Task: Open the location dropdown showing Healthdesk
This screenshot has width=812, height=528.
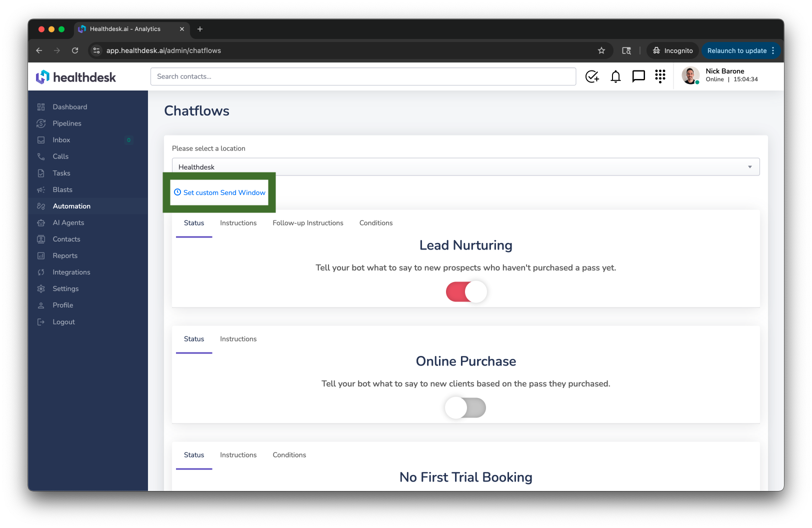Action: point(466,167)
